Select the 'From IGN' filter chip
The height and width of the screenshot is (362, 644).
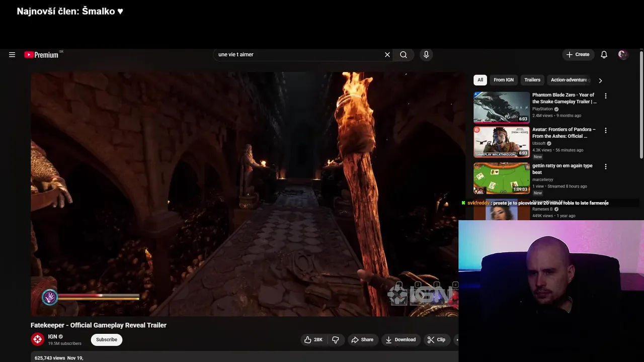[x=504, y=80]
